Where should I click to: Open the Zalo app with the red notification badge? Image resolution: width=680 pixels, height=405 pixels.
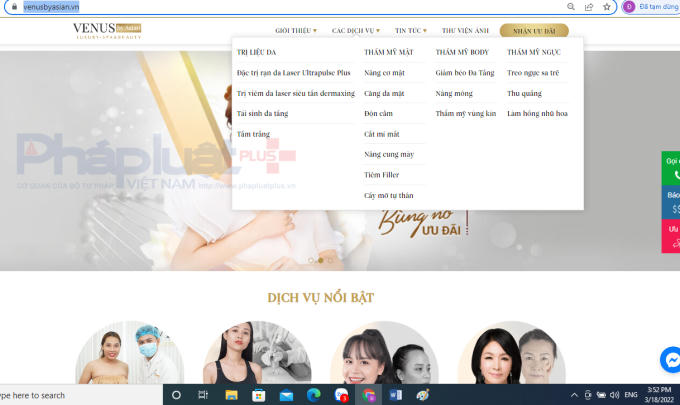point(341,395)
